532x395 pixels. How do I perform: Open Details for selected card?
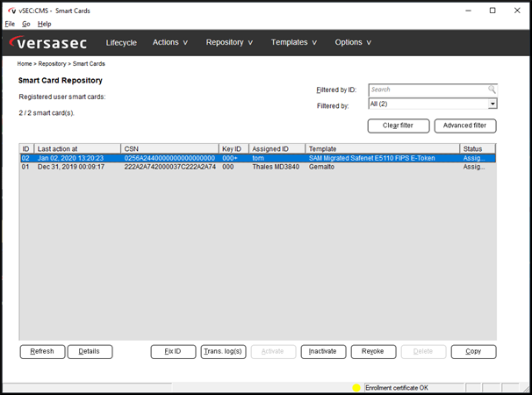tap(90, 352)
